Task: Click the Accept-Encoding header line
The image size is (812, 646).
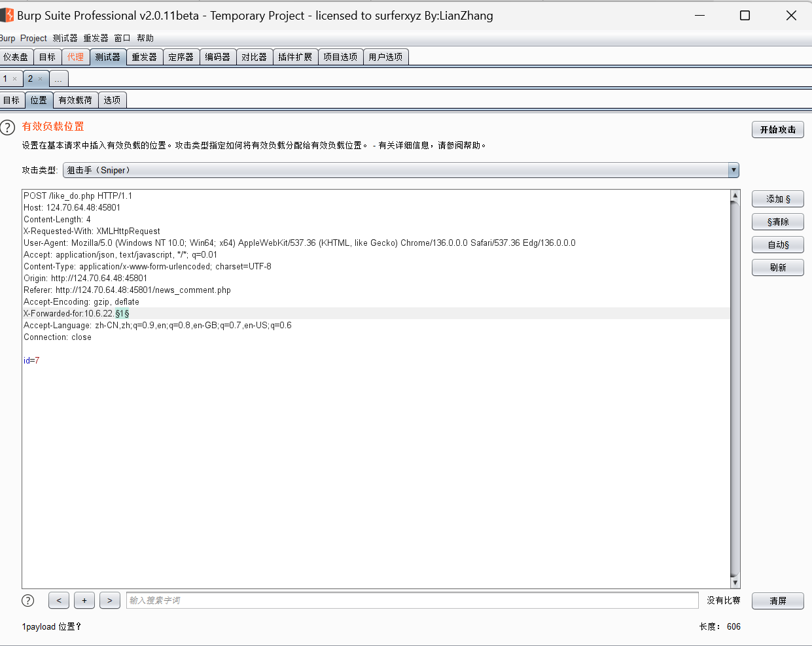Action: (x=81, y=301)
